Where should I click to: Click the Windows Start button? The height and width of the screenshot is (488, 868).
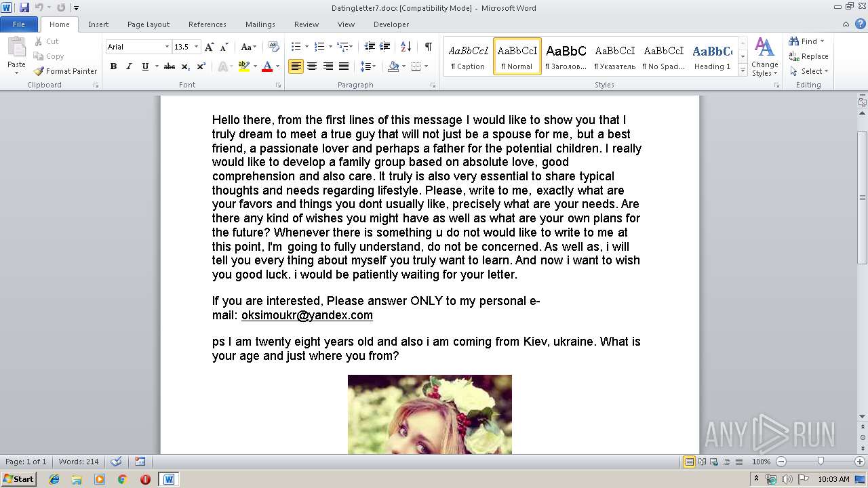(x=18, y=479)
